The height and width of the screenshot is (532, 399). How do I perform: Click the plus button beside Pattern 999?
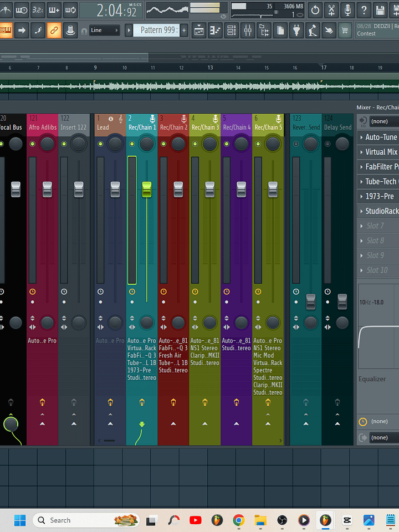[x=184, y=30]
